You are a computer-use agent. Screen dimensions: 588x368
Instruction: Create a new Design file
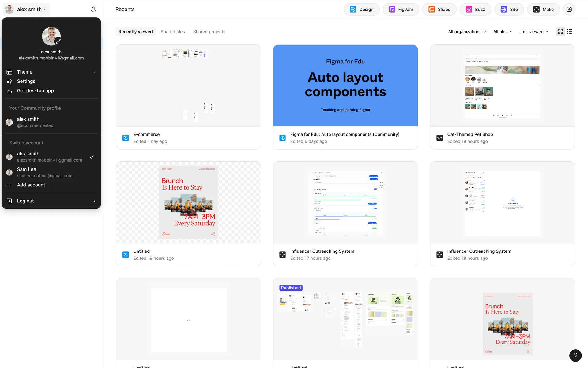point(362,10)
